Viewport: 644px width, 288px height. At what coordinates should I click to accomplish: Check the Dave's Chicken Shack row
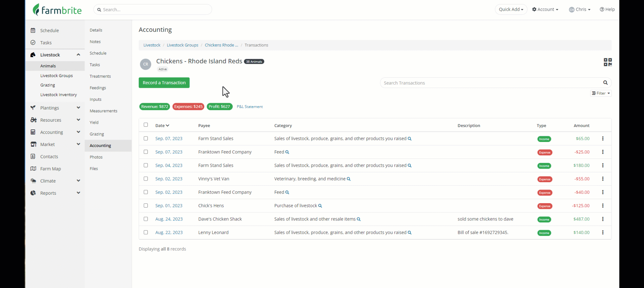tap(146, 219)
